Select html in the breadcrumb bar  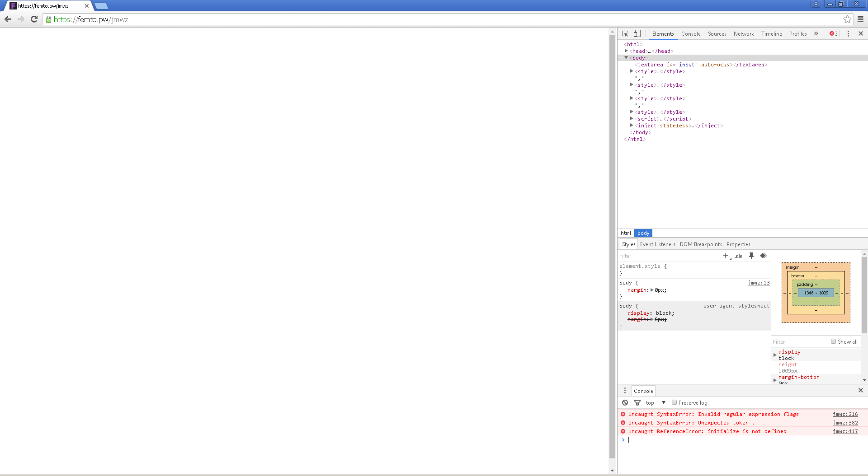pyautogui.click(x=626, y=233)
